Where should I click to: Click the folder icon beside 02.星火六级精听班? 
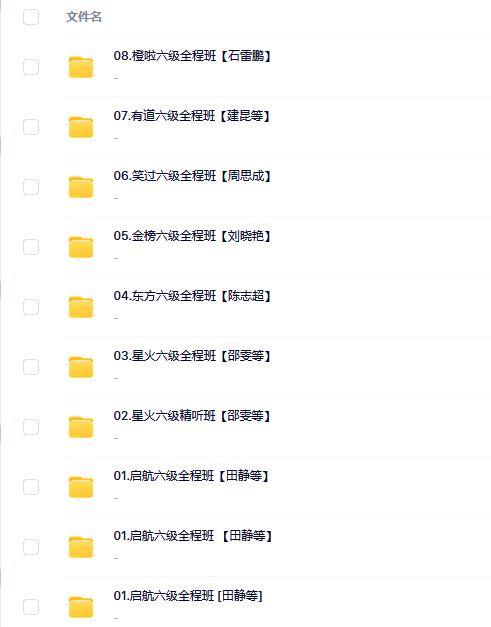pyautogui.click(x=81, y=427)
